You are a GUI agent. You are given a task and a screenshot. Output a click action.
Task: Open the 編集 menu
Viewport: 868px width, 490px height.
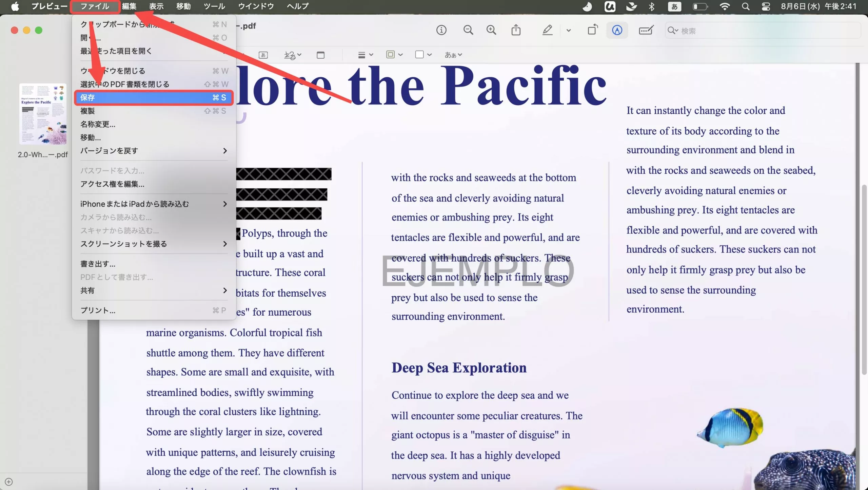129,6
